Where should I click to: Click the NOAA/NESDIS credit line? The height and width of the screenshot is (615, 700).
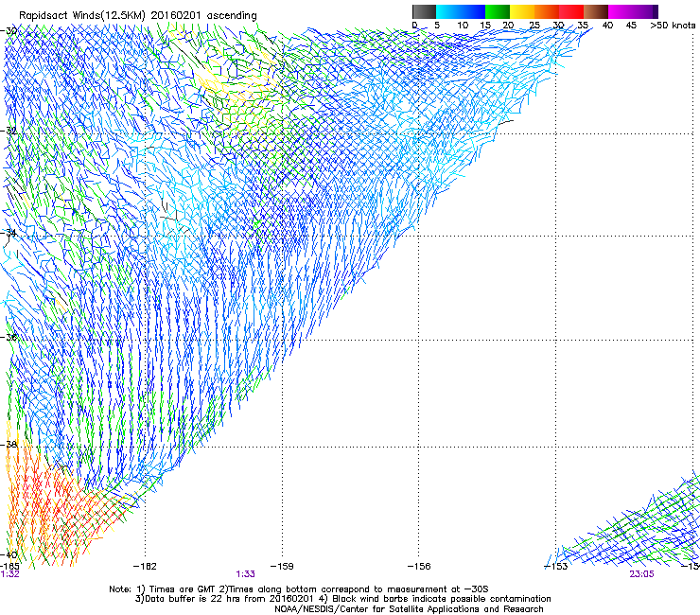coord(409,609)
